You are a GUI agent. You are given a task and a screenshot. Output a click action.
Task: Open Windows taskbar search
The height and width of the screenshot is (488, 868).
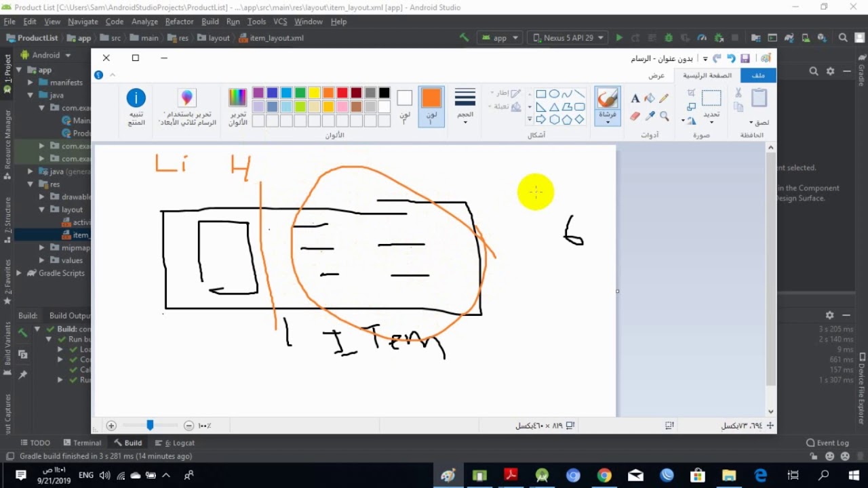[824, 476]
